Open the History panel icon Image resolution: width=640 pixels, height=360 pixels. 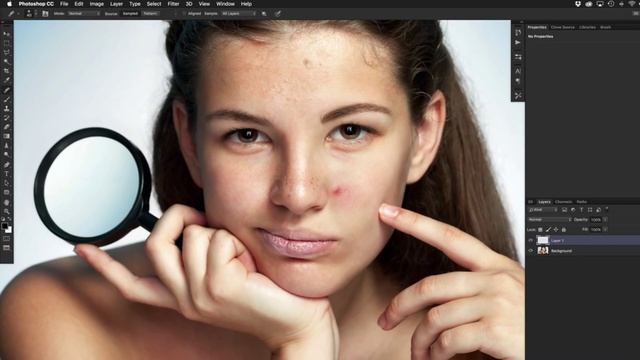pos(518,32)
